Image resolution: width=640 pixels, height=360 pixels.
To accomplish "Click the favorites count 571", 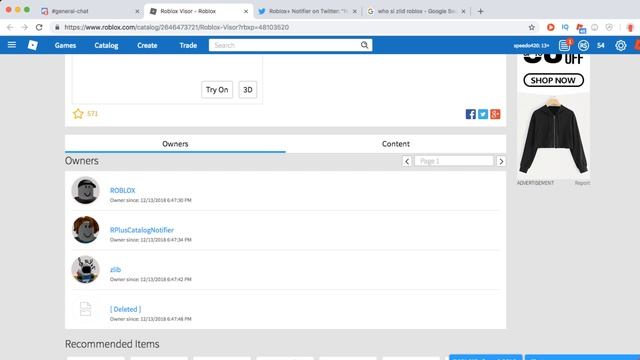I will click(93, 113).
